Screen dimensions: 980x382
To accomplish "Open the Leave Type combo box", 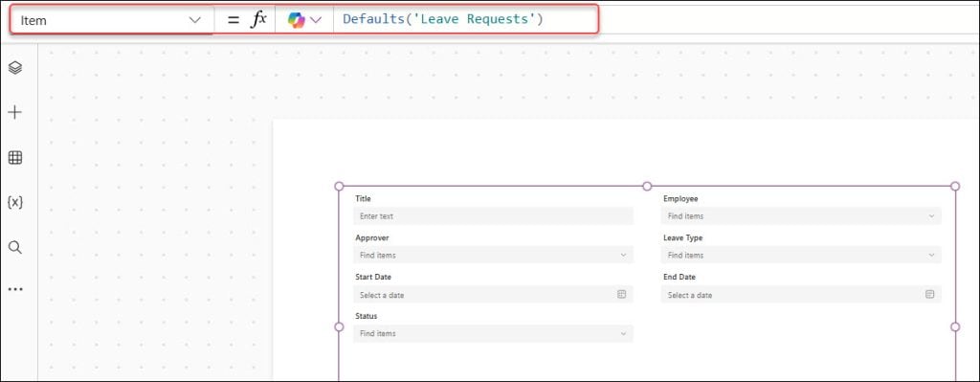I will click(801, 255).
